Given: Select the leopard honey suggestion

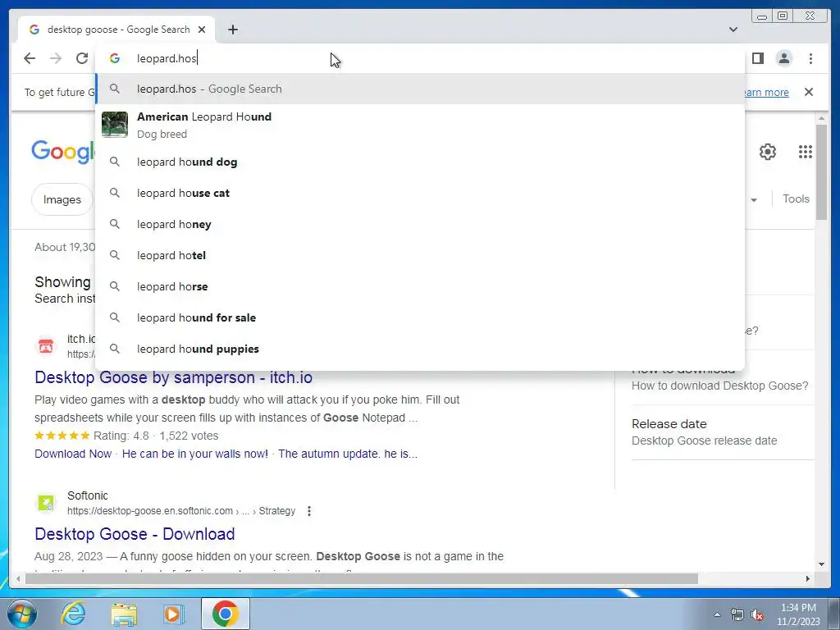Looking at the screenshot, I should coord(420,224).
